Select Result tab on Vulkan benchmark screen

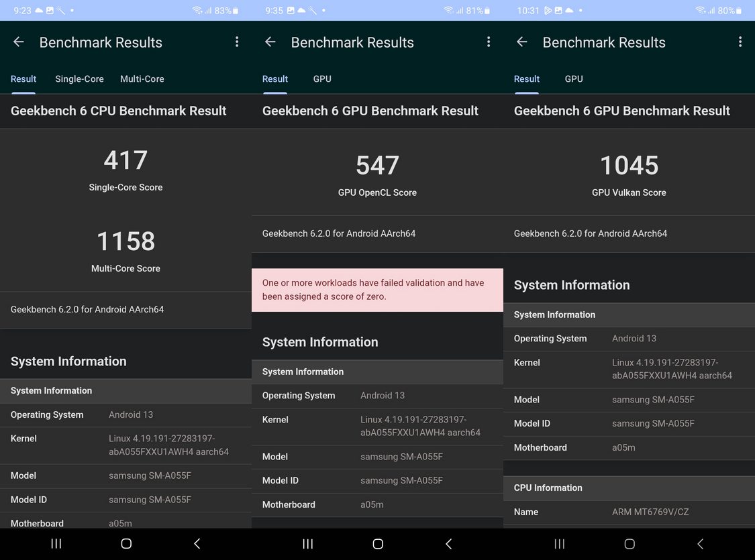pyautogui.click(x=527, y=79)
